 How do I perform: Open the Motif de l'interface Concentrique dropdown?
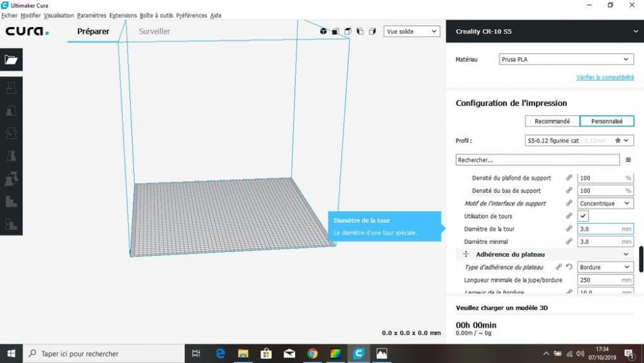pyautogui.click(x=605, y=204)
